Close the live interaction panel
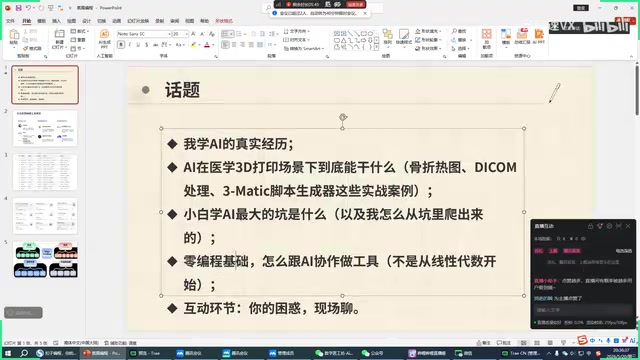 pyautogui.click(x=628, y=226)
